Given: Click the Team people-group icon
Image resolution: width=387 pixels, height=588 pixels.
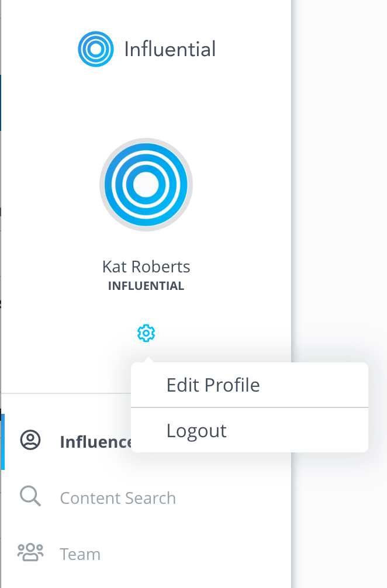Looking at the screenshot, I should pyautogui.click(x=30, y=552).
